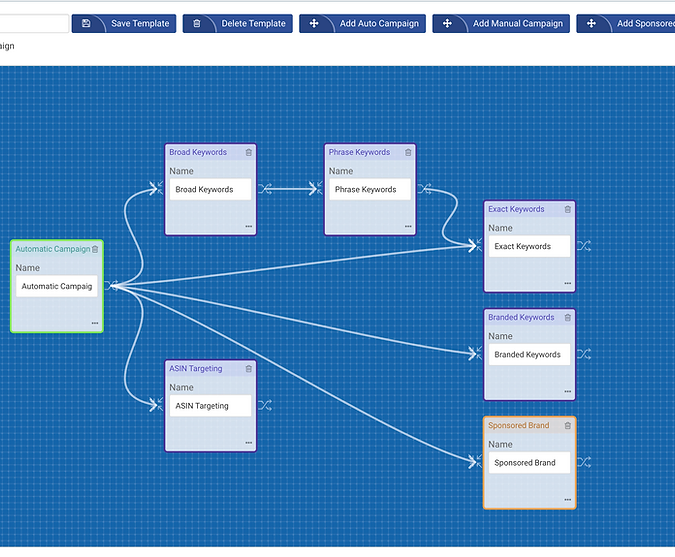Delete the Automatic Campaign node via trash icon
The height and width of the screenshot is (557, 675).
pyautogui.click(x=95, y=249)
